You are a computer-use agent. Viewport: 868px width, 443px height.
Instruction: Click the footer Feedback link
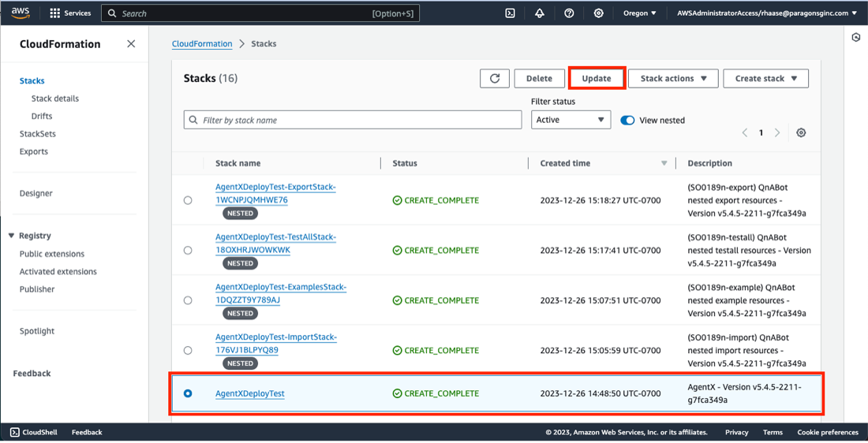pos(87,432)
